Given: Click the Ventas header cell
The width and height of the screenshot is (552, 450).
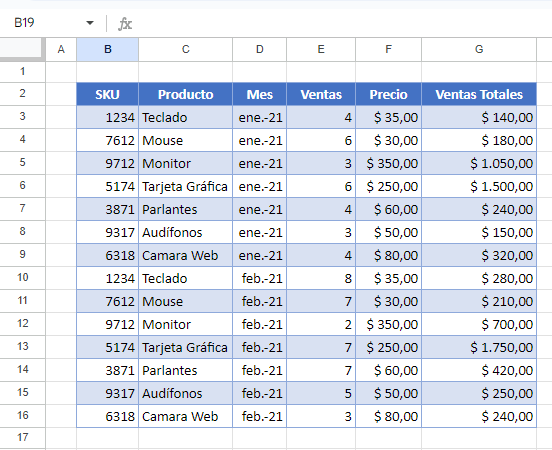Looking at the screenshot, I should click(321, 94).
